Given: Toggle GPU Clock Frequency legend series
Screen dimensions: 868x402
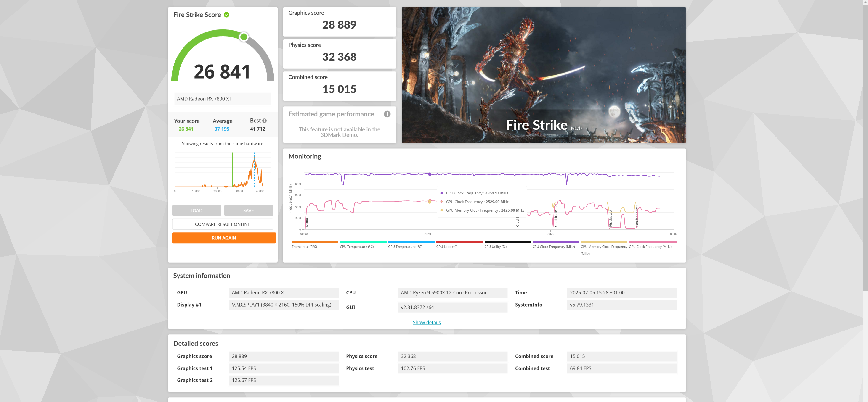Looking at the screenshot, I should click(650, 247).
